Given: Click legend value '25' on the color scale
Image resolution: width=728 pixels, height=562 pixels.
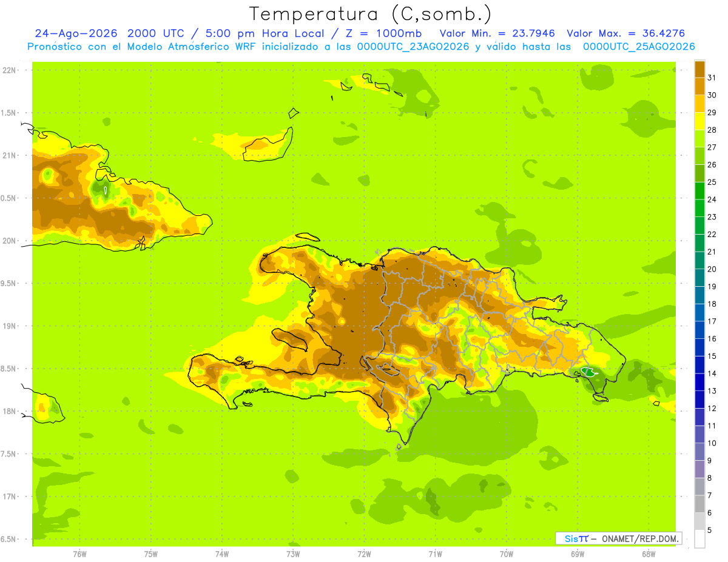Looking at the screenshot, I should [712, 182].
